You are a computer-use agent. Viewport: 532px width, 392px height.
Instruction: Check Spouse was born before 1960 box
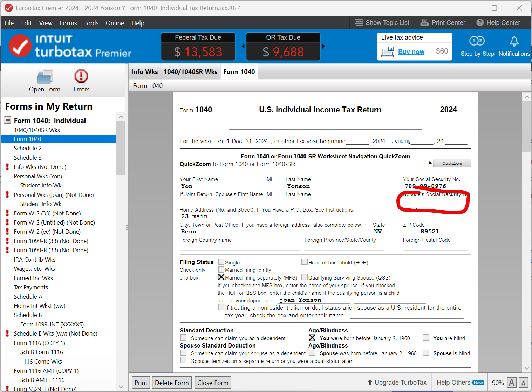coord(312,353)
